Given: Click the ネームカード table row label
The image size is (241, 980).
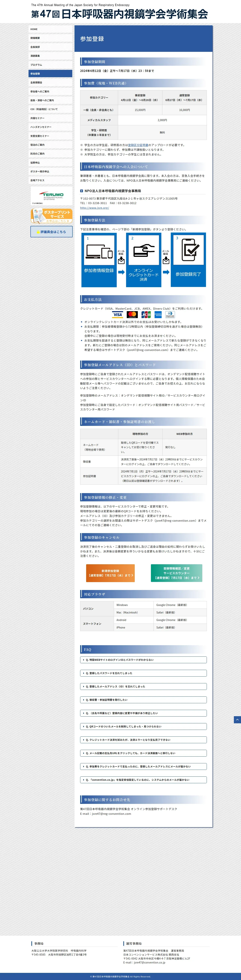Looking at the screenshot, I should (x=99, y=447).
